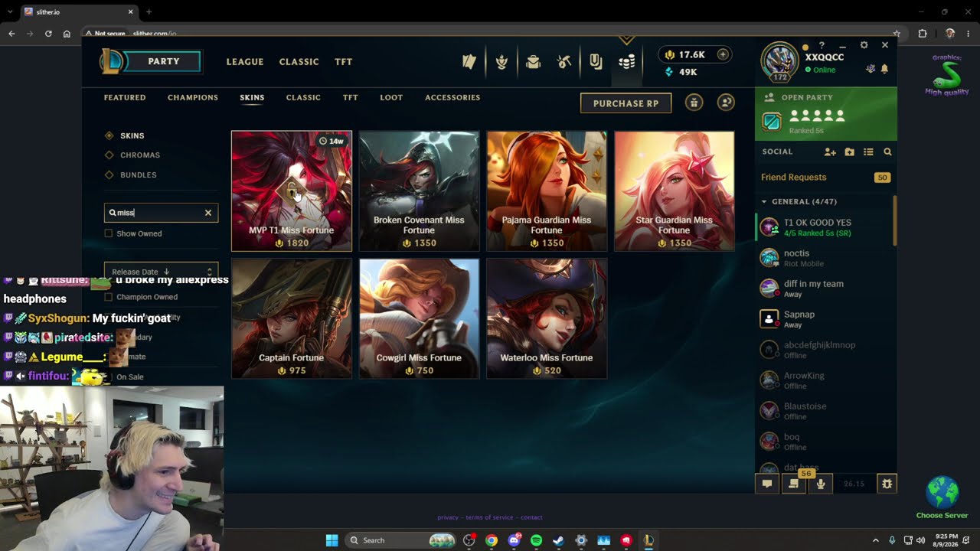This screenshot has width=980, height=551.
Task: Open Star Guardian Miss Fortune skin card
Action: [674, 191]
